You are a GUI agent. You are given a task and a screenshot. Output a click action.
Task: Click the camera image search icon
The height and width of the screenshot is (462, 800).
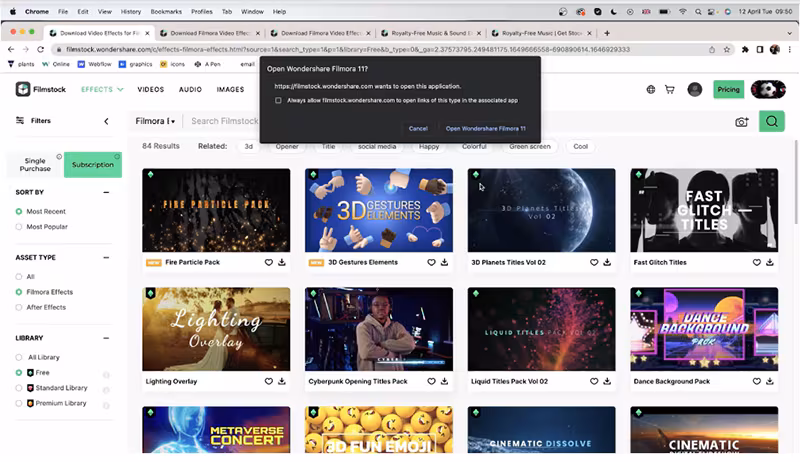(742, 122)
